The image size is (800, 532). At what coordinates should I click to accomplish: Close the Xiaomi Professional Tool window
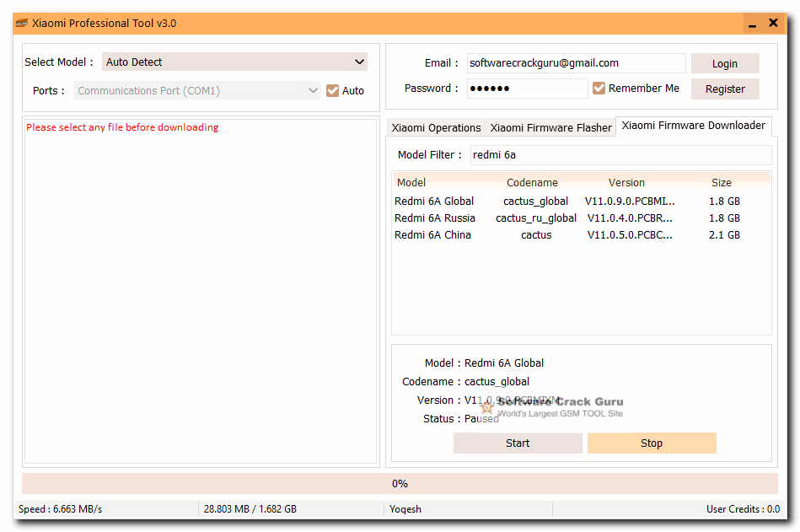[x=773, y=23]
